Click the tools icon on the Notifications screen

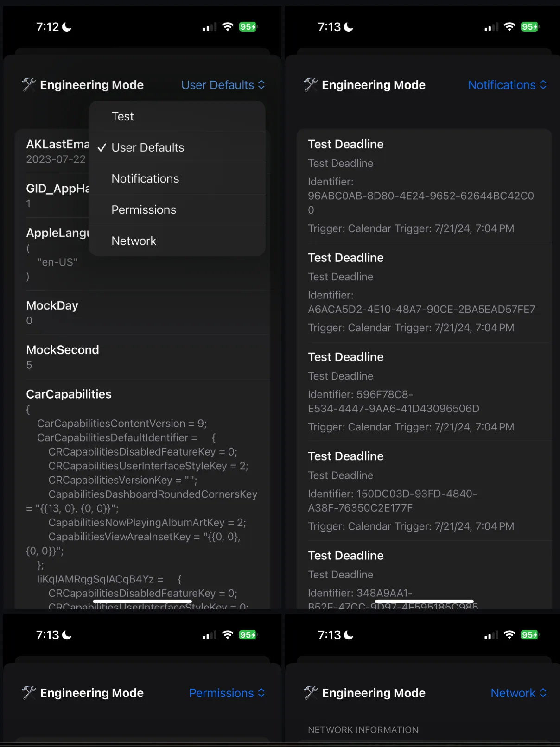311,85
